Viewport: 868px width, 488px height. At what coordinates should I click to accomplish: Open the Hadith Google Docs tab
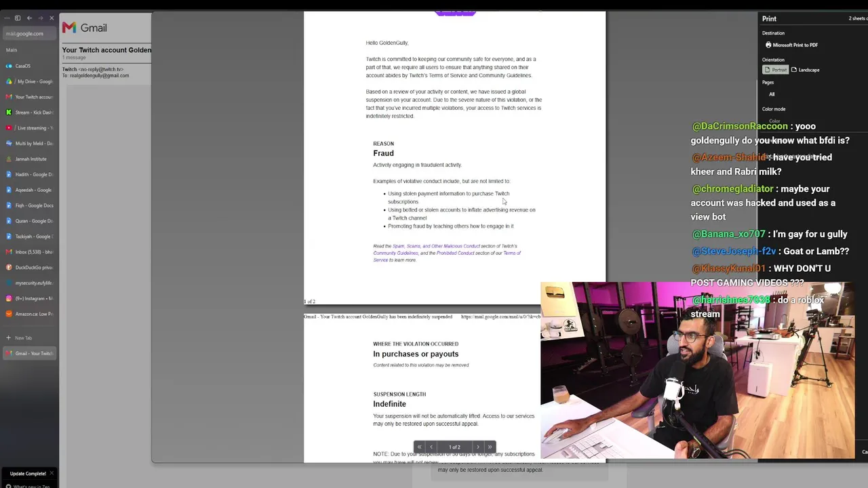coord(29,174)
